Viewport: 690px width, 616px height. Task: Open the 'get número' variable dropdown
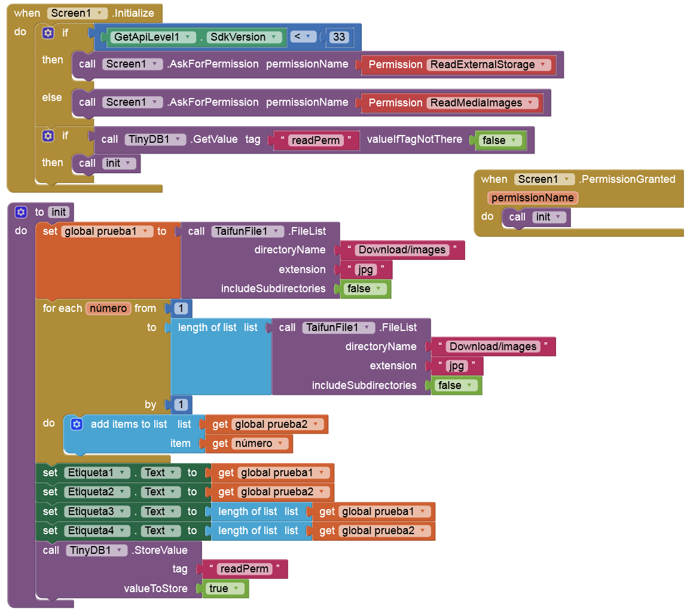[x=281, y=443]
